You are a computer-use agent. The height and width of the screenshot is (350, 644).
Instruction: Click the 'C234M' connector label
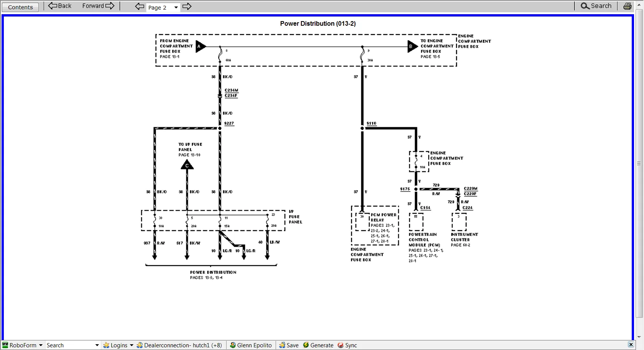click(231, 90)
